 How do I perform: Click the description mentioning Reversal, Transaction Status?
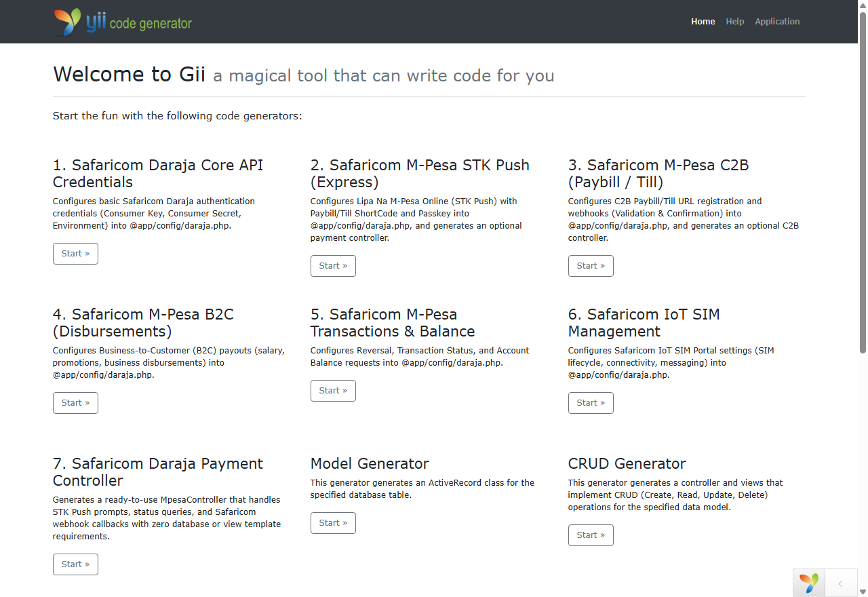coord(420,356)
